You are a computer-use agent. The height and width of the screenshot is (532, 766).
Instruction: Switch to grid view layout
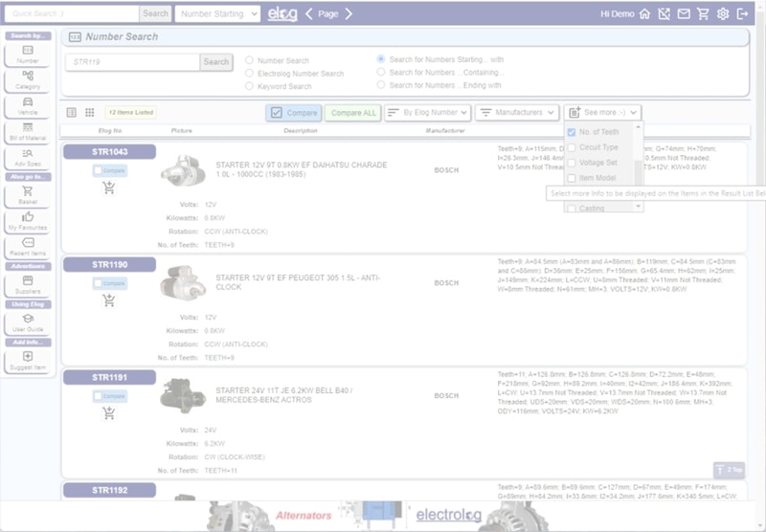point(90,113)
